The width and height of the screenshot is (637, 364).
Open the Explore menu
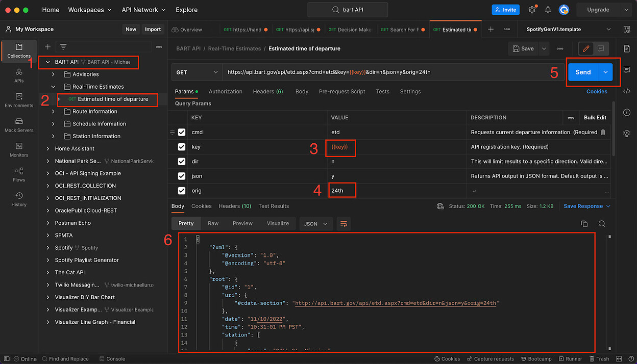point(186,9)
